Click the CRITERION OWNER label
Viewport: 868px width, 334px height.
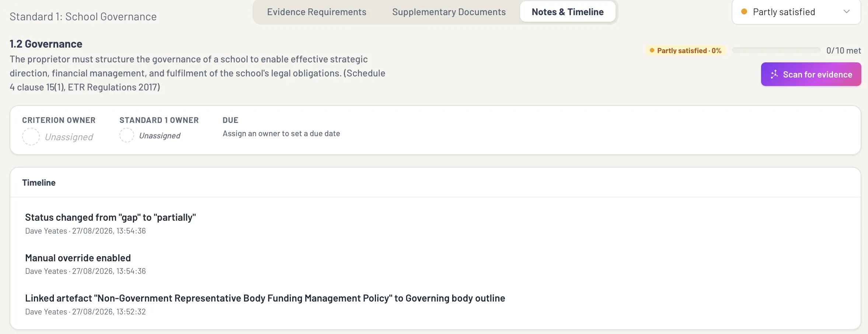click(59, 120)
